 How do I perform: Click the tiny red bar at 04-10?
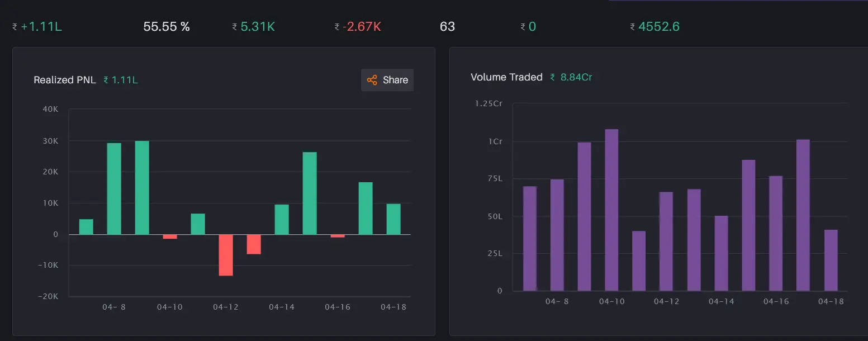click(170, 236)
